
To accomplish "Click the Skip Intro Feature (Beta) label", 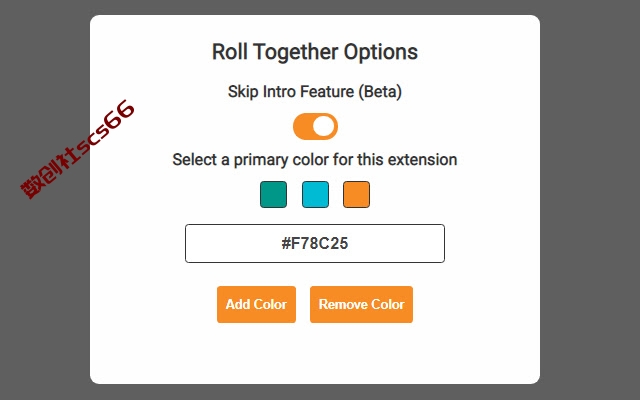I will [315, 92].
